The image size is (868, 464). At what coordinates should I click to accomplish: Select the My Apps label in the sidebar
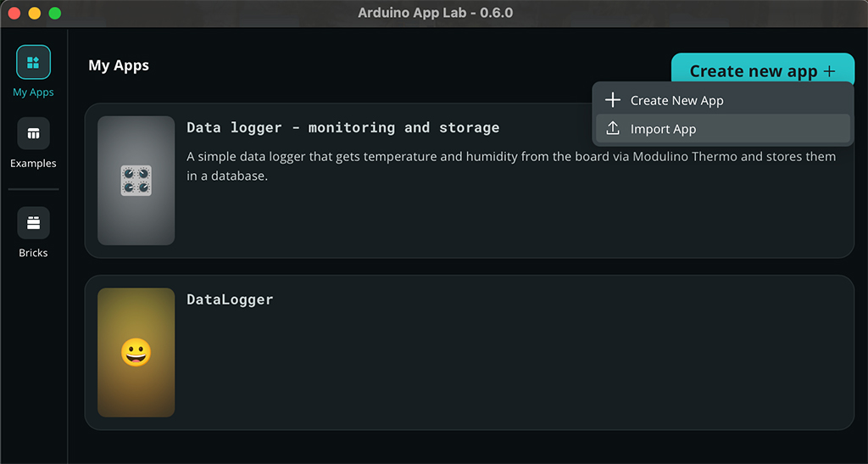[33, 92]
